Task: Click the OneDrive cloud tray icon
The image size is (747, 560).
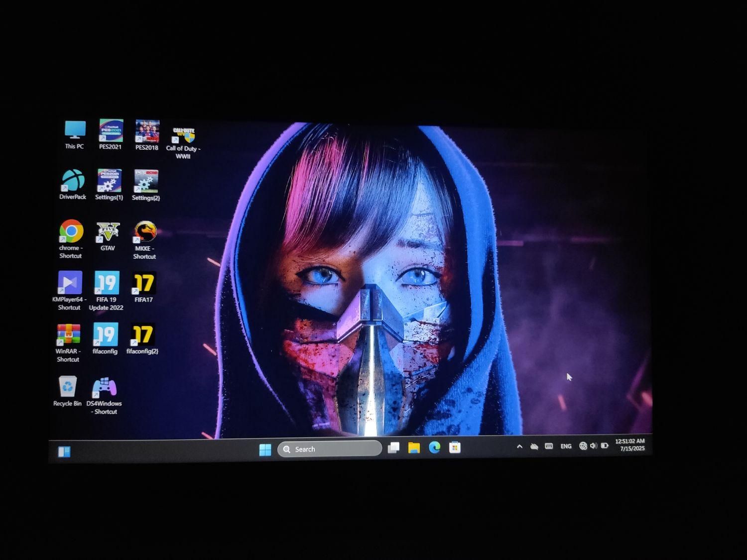Action: coord(534,447)
